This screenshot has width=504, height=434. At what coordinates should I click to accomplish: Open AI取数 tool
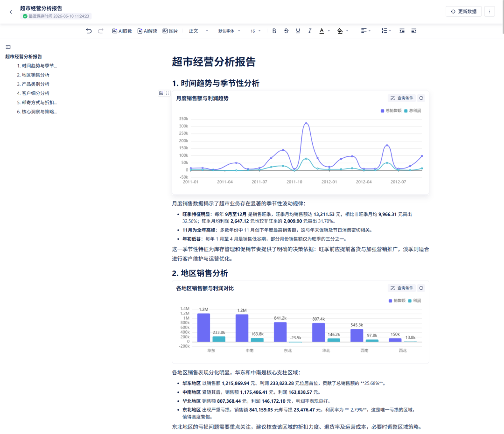122,31
